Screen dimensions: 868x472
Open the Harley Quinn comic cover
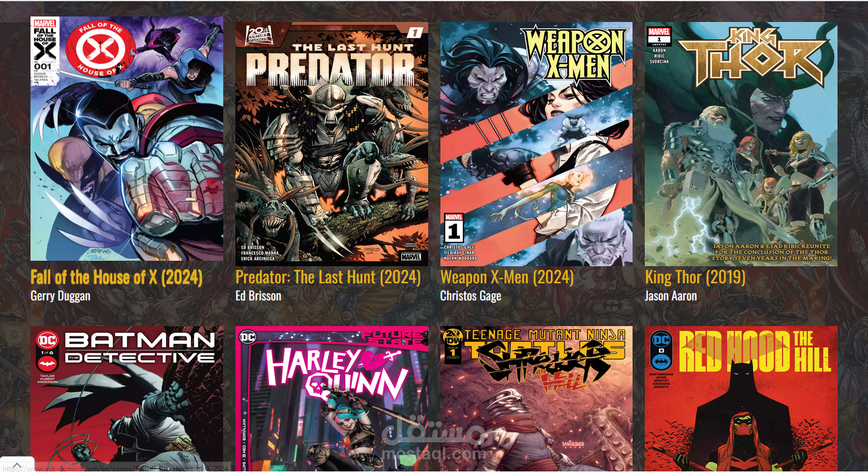pyautogui.click(x=332, y=399)
